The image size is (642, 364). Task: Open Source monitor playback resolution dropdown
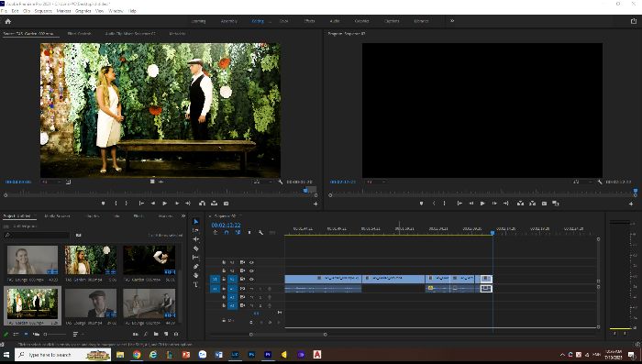pyautogui.click(x=262, y=182)
